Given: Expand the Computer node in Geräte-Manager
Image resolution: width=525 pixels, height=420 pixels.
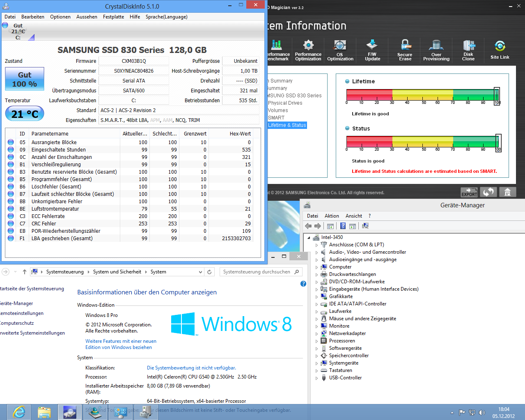Looking at the screenshot, I should tap(316, 267).
